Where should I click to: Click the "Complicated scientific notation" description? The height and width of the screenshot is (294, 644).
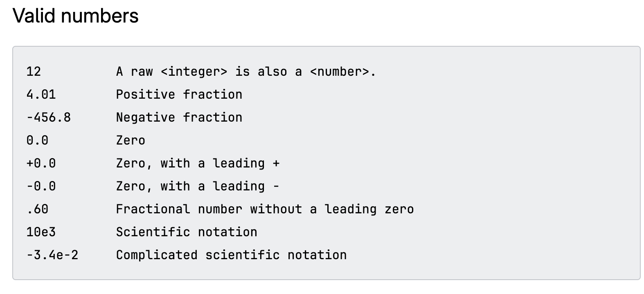click(231, 255)
